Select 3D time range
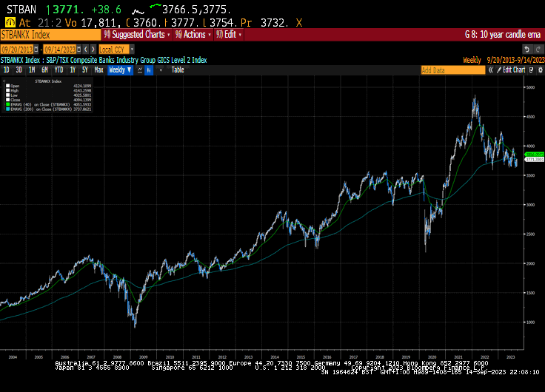Viewport: 545px width, 392px height. (19, 70)
